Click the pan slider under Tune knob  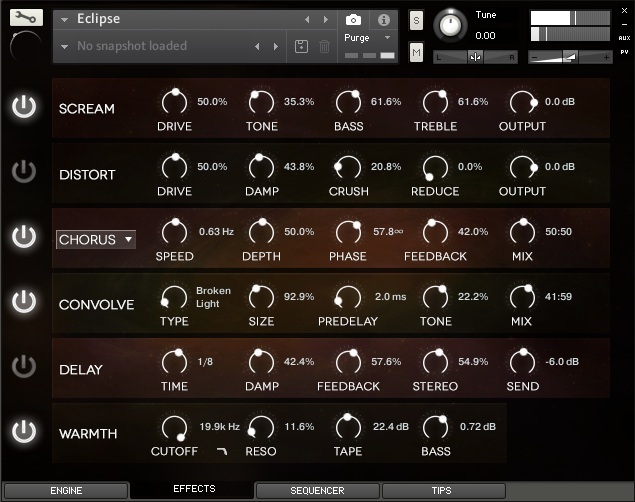tap(475, 56)
